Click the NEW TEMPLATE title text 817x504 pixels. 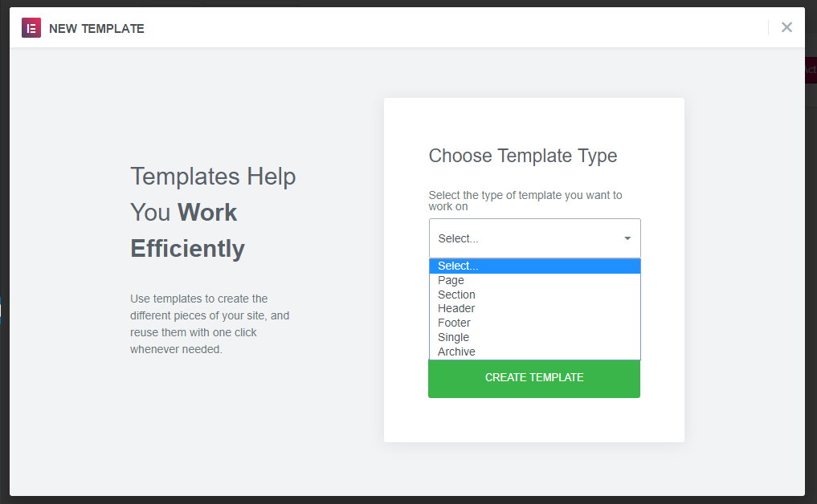96,29
